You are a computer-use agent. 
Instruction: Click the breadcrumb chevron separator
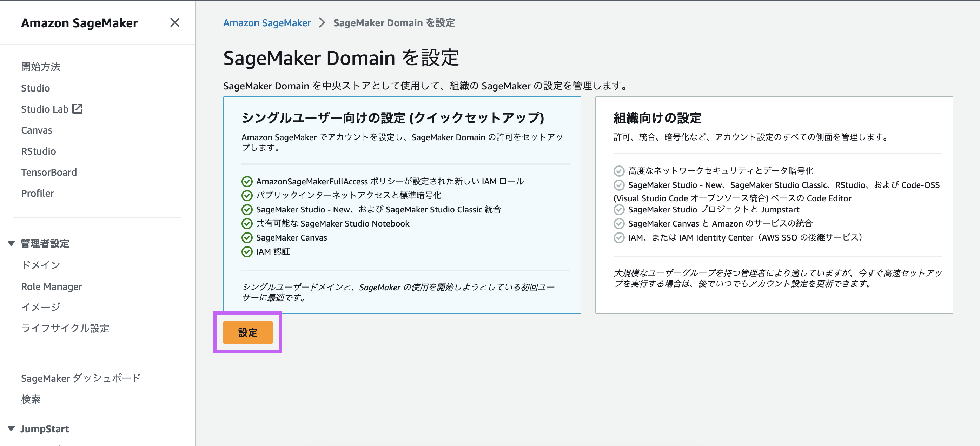coord(322,23)
